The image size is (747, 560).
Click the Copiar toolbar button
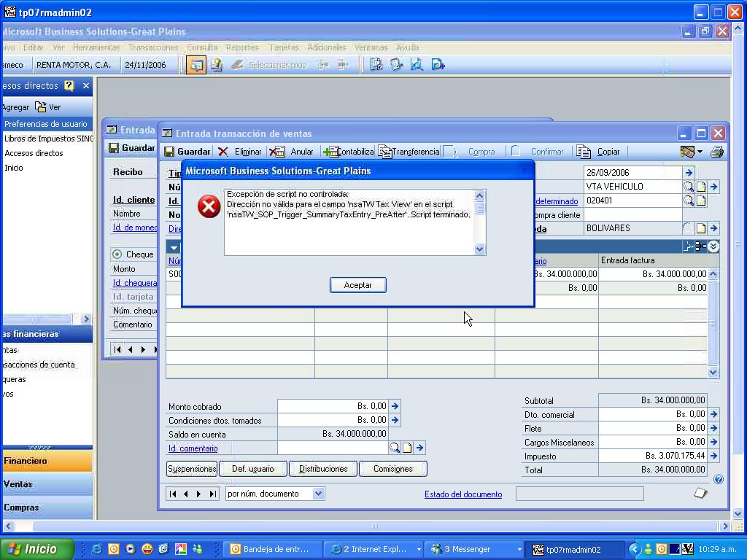pos(598,152)
